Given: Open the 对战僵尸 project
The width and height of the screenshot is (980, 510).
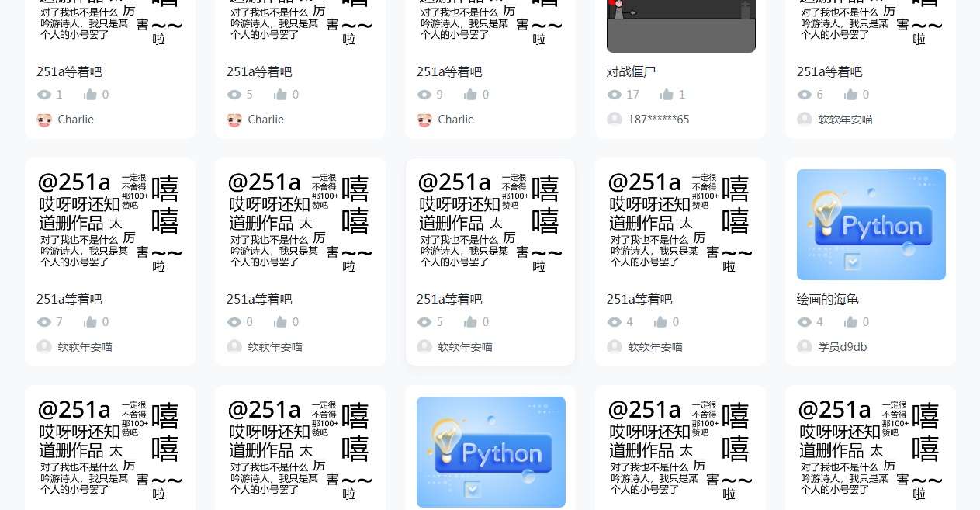Looking at the screenshot, I should click(x=631, y=71).
